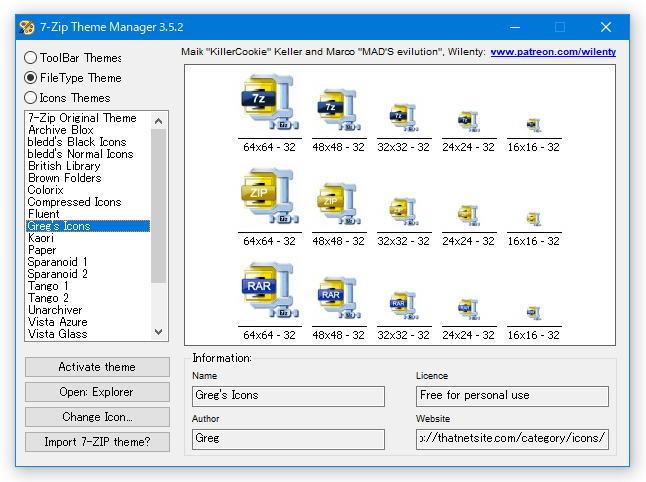The image size is (646, 482).
Task: Click the 48x48 7z archive icon preview
Action: [x=338, y=110]
